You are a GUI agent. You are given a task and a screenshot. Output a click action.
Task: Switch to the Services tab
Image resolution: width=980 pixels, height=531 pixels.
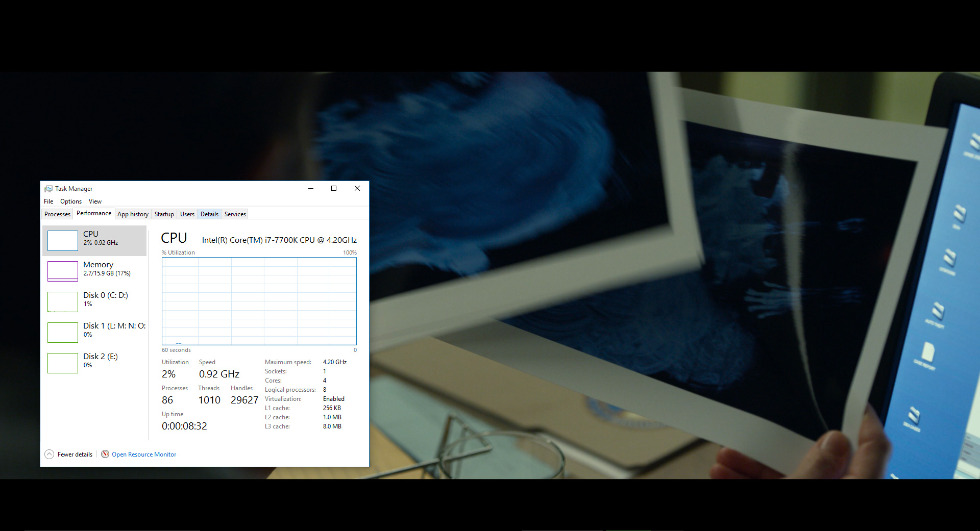(235, 214)
